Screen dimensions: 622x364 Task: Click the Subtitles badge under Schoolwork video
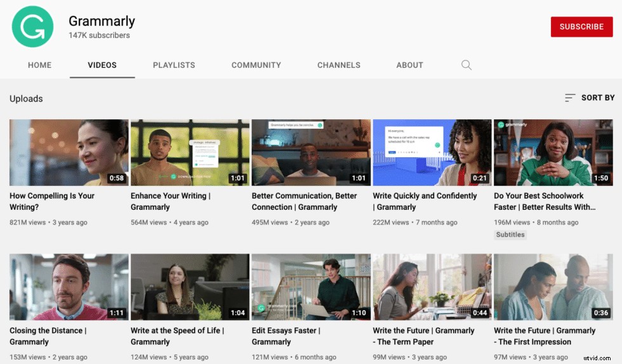510,235
